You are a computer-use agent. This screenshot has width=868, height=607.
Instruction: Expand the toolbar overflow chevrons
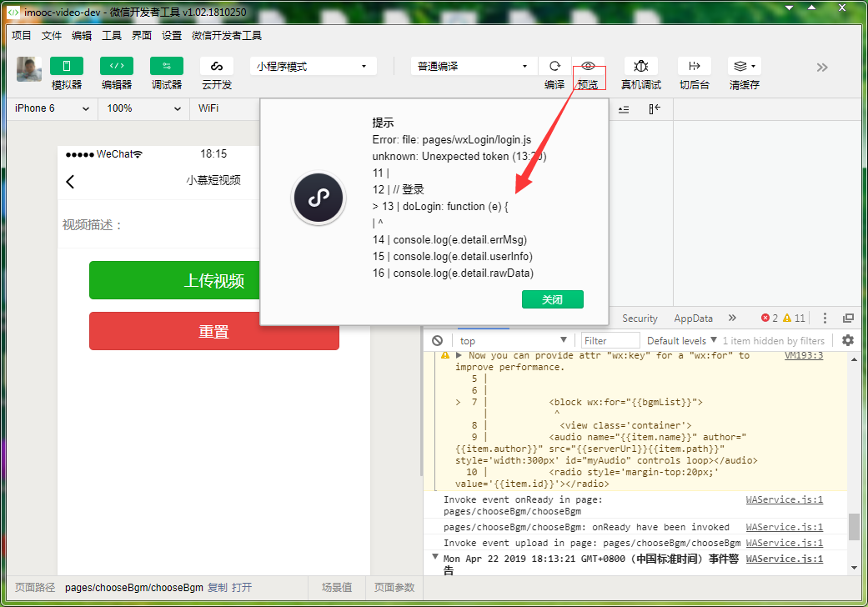tap(822, 68)
